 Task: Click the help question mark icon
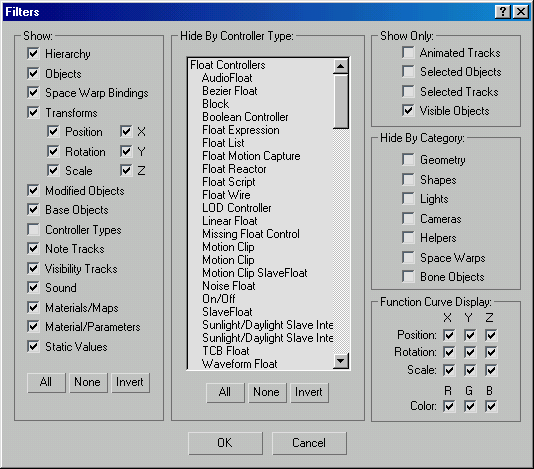[503, 12]
